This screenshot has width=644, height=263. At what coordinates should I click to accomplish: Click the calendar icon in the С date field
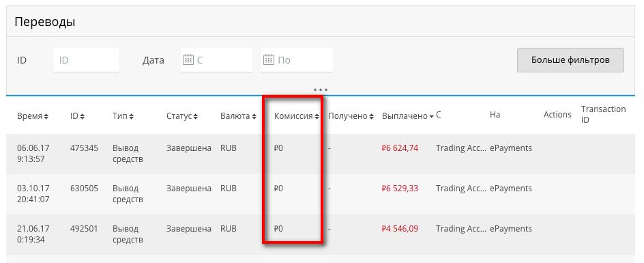coord(188,60)
